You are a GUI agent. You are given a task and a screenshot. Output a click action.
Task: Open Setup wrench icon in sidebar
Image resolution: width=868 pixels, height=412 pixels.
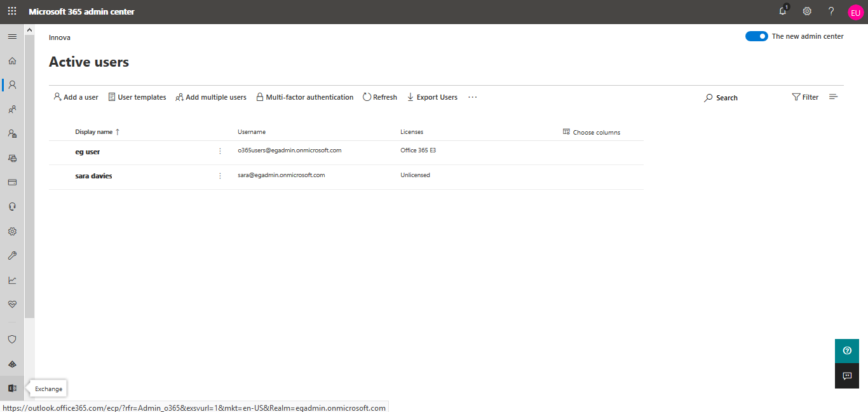click(12, 255)
